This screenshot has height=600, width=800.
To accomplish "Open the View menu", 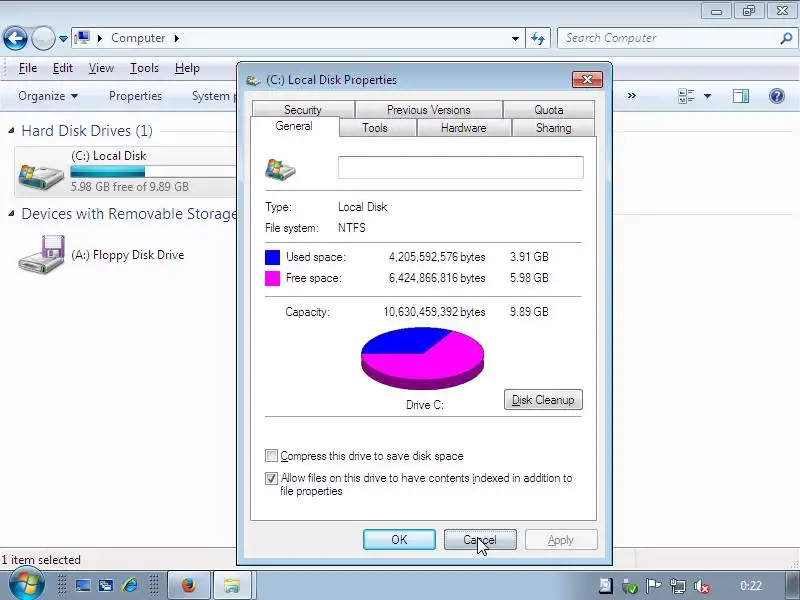I will click(x=101, y=68).
